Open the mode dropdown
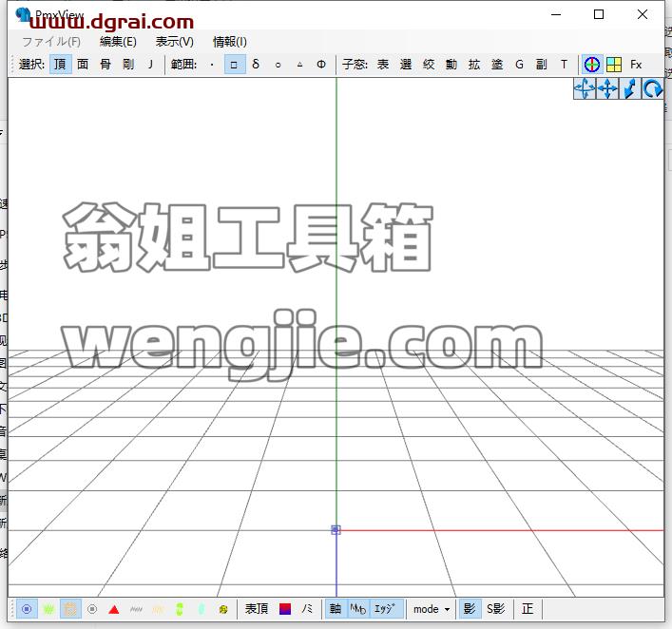Image resolution: width=672 pixels, height=629 pixels. pyautogui.click(x=432, y=609)
